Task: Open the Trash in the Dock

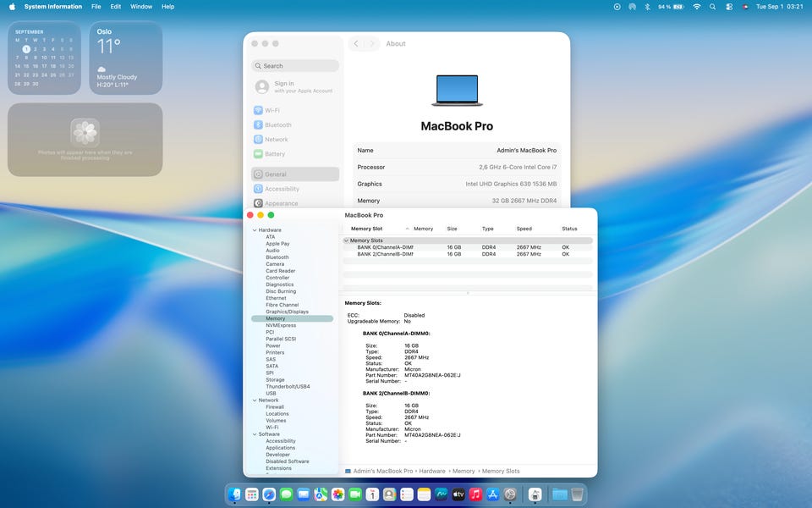Action: coord(577,494)
